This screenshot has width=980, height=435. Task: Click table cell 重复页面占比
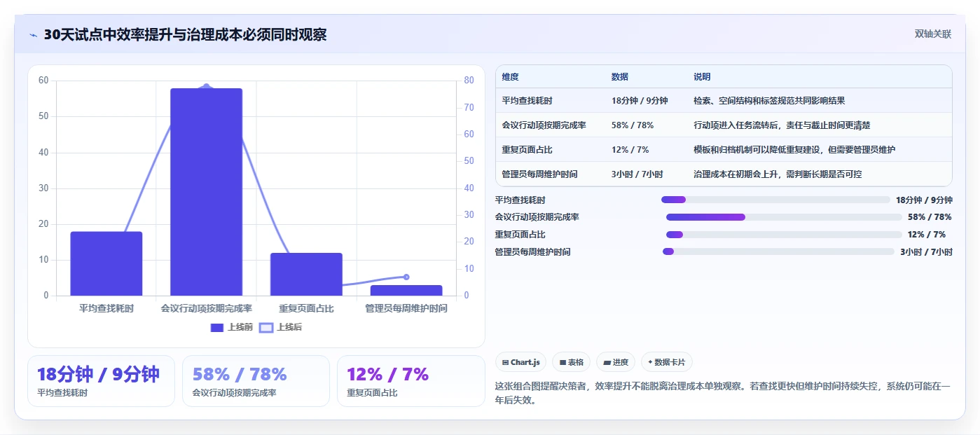(527, 149)
